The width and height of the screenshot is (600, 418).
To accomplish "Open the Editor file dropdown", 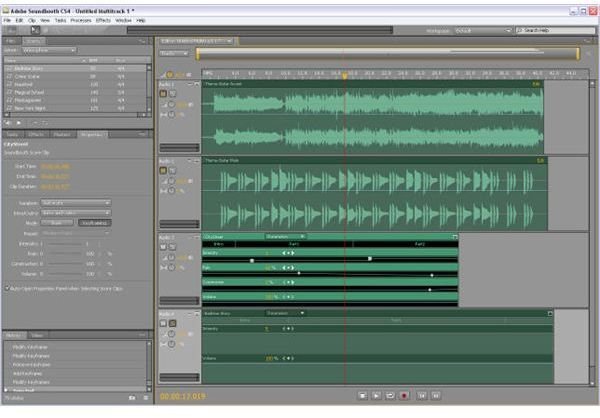I will click(196, 41).
